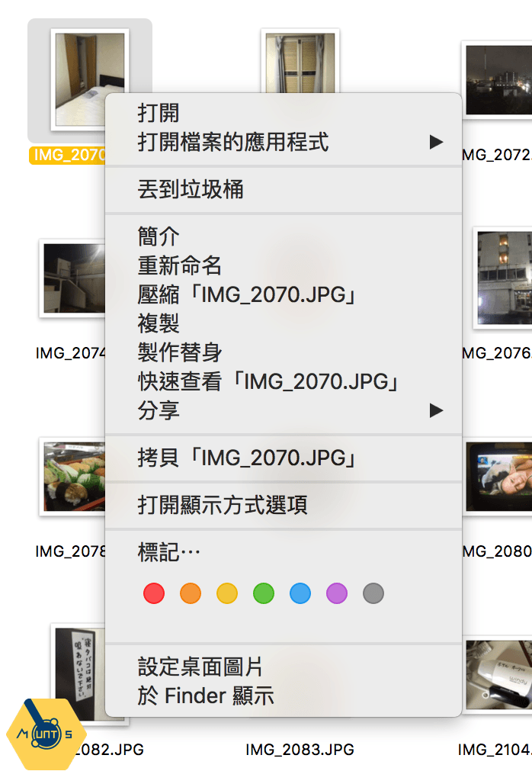
Task: Click the IMG_2072 file name label
Action: (496, 155)
